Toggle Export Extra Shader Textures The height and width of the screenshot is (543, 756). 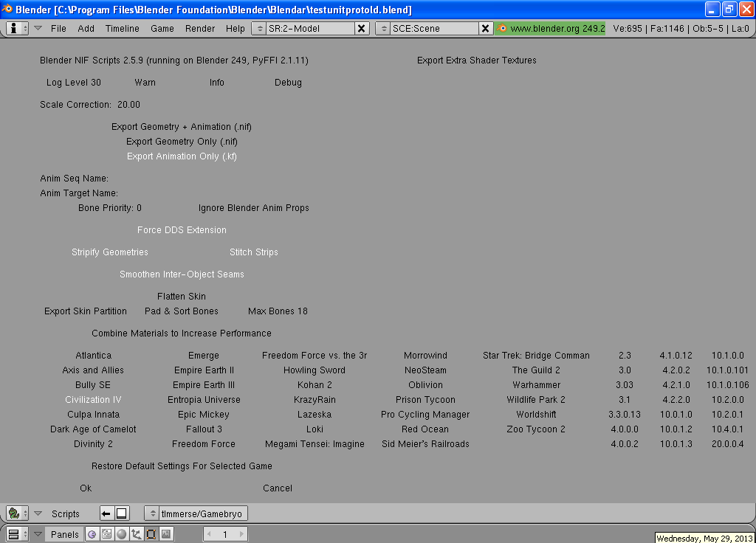point(476,60)
